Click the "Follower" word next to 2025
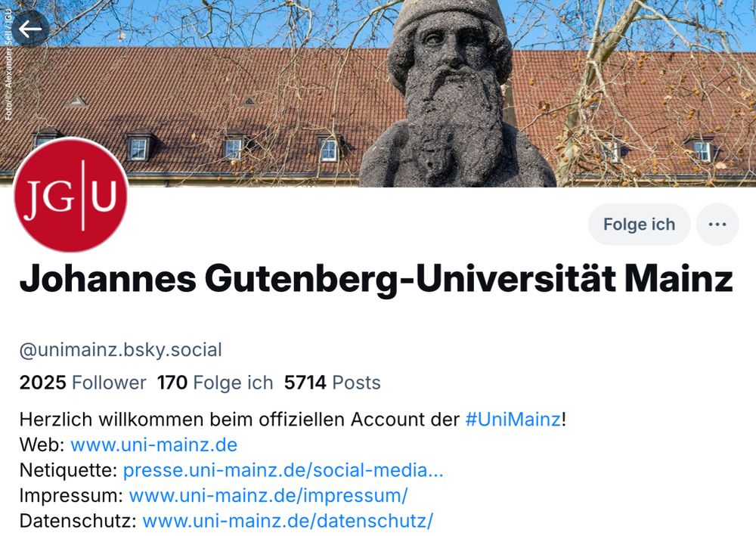Screen dimensions: 756x536 [x=108, y=383]
